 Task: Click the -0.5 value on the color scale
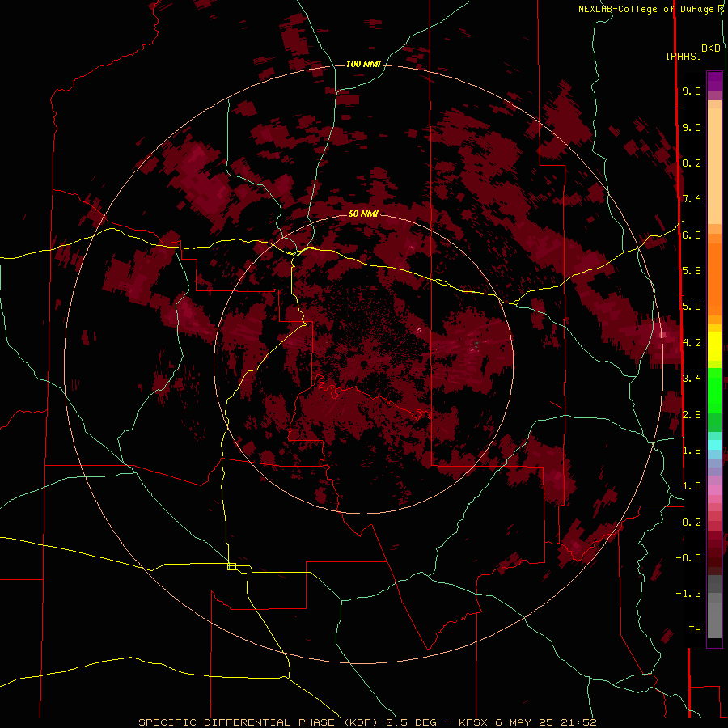[688, 557]
